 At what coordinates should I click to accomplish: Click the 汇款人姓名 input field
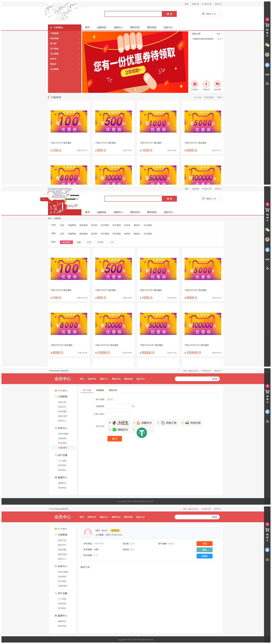point(119,414)
